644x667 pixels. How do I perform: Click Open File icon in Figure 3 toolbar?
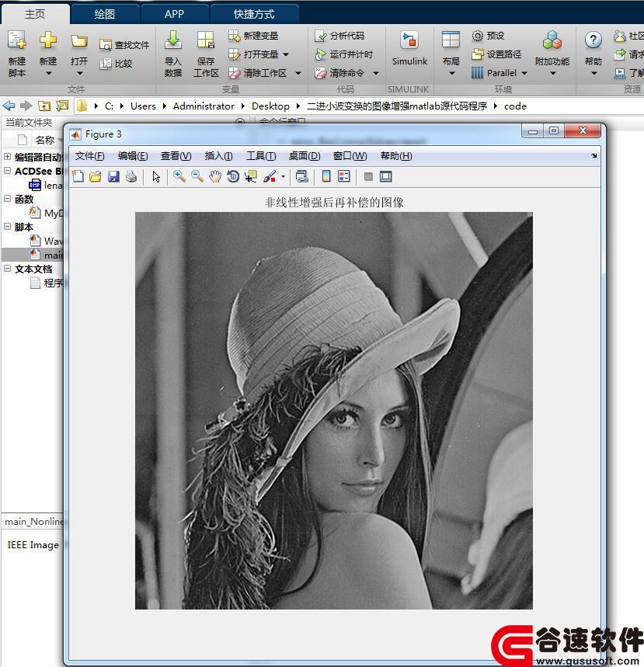click(96, 176)
